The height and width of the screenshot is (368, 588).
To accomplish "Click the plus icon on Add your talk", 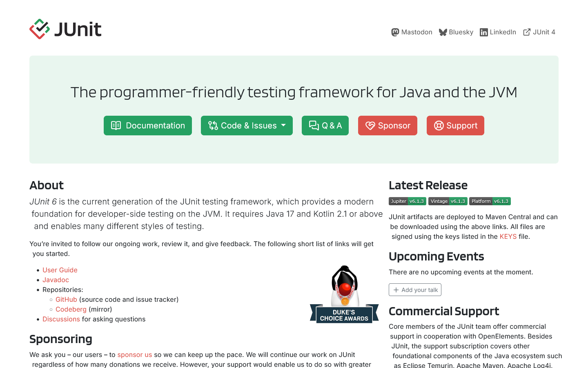I will coord(396,290).
